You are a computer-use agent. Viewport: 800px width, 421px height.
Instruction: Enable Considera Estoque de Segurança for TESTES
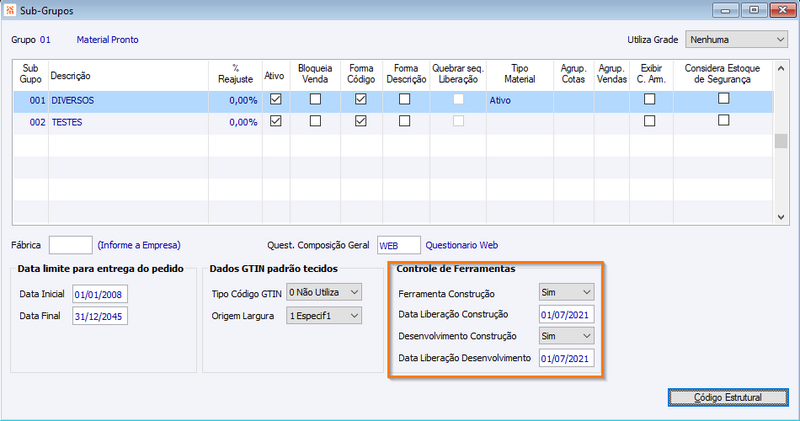[723, 120]
